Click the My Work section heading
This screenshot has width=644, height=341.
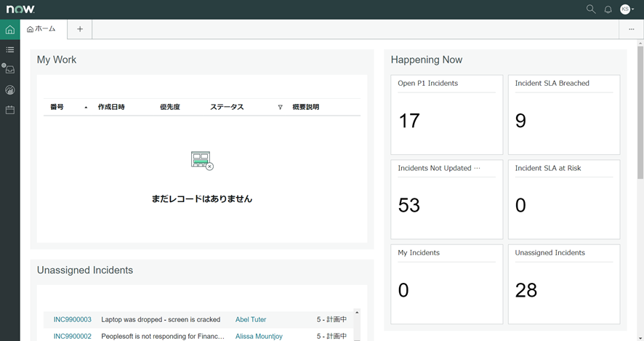coord(57,60)
